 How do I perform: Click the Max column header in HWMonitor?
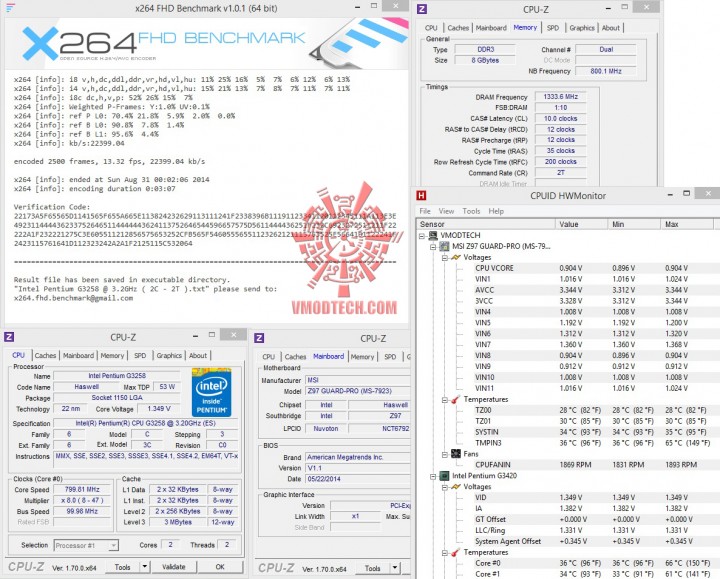point(688,224)
